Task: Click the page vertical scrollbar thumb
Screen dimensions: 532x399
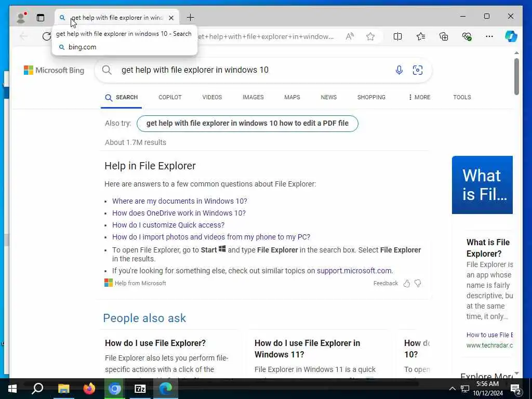Action: pyautogui.click(x=516, y=77)
